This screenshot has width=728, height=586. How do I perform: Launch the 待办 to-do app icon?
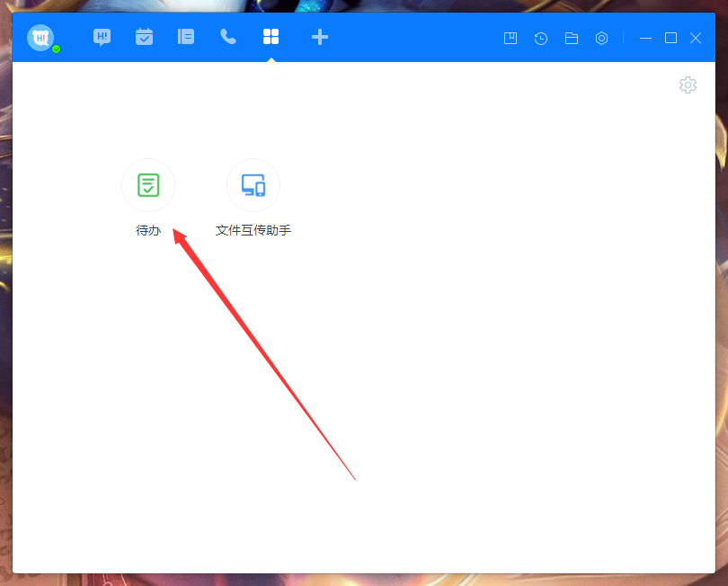tap(148, 186)
